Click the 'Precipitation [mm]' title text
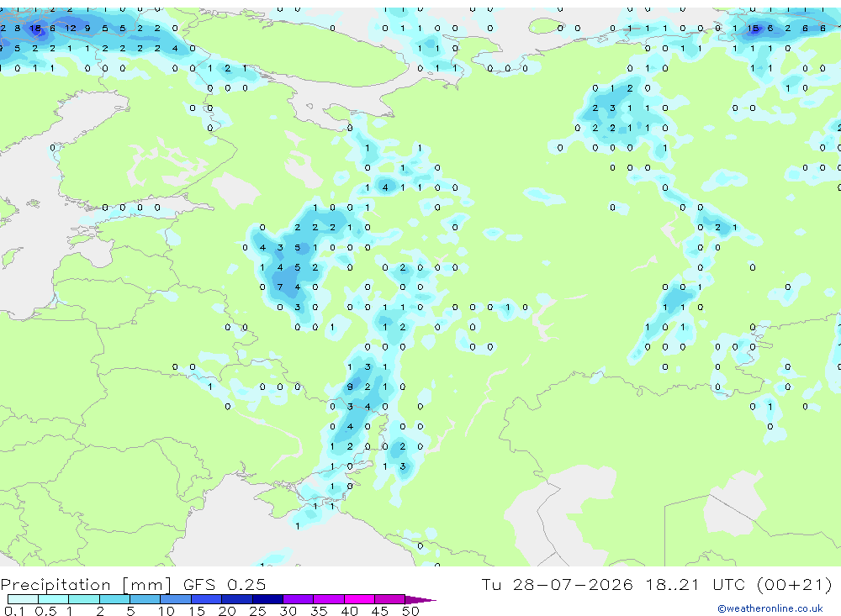 [x=86, y=585]
